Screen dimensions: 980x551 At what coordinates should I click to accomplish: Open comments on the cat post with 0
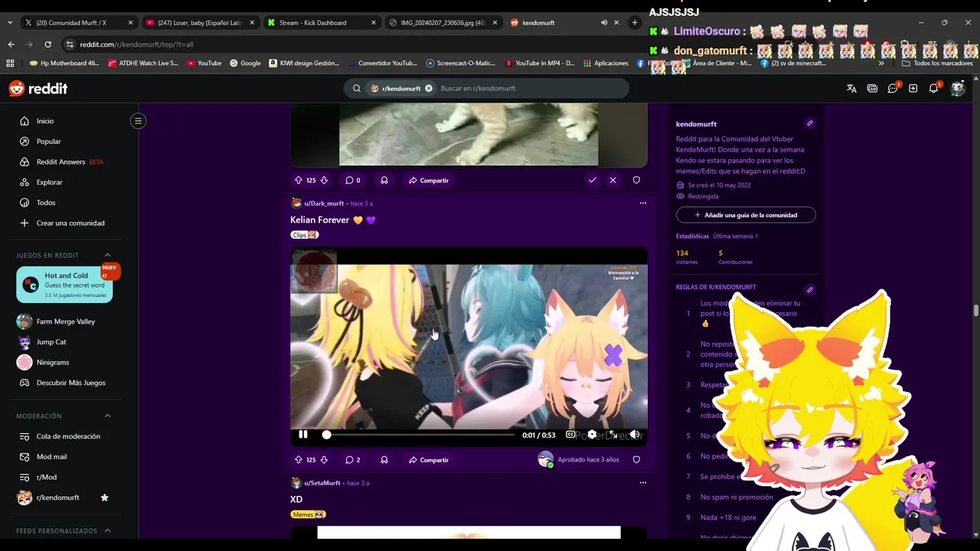[353, 181]
